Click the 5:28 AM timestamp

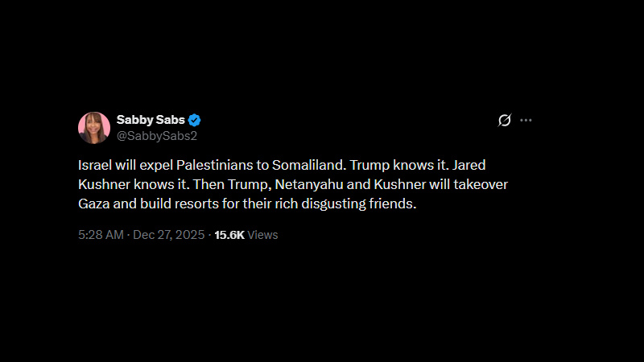tap(101, 235)
